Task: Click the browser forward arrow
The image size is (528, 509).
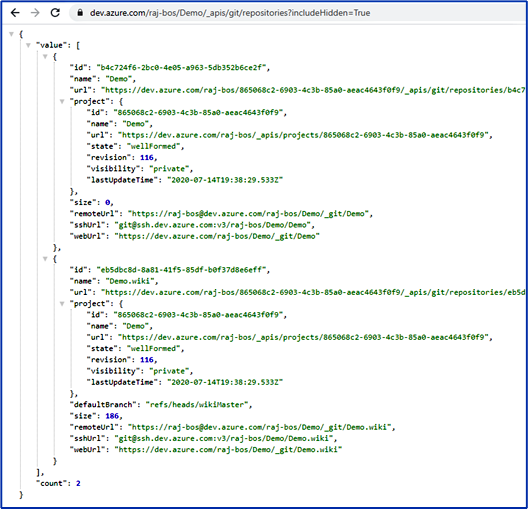Action: [x=35, y=13]
